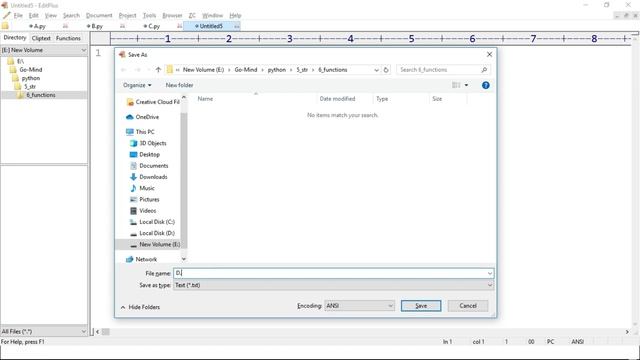Select the 3D Objects icon
The image size is (640, 360).
pos(133,143)
